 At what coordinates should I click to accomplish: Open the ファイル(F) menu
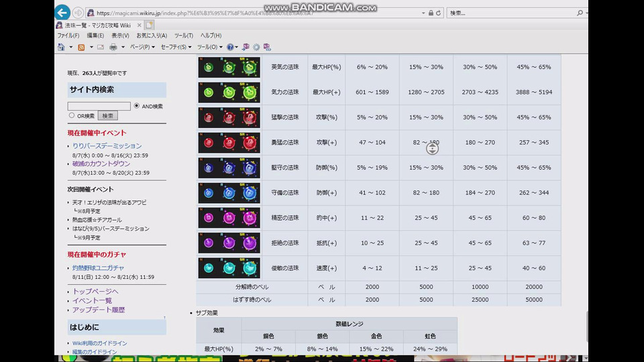click(68, 36)
